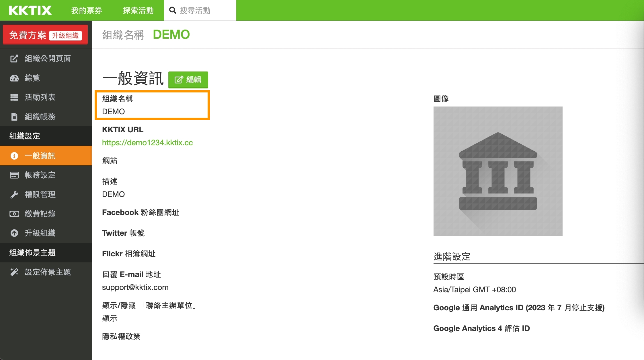Open 權限管理 in the sidebar
Screen dimensions: 644x360
pyautogui.click(x=46, y=194)
